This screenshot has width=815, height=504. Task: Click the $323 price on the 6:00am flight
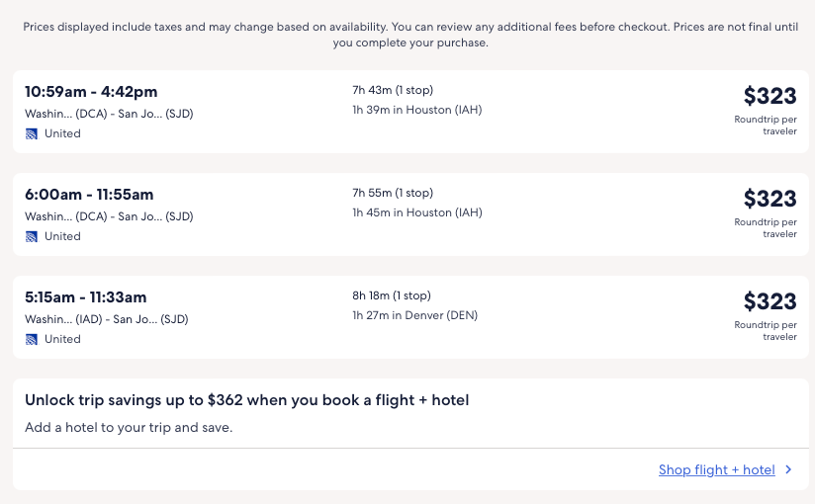770,199
